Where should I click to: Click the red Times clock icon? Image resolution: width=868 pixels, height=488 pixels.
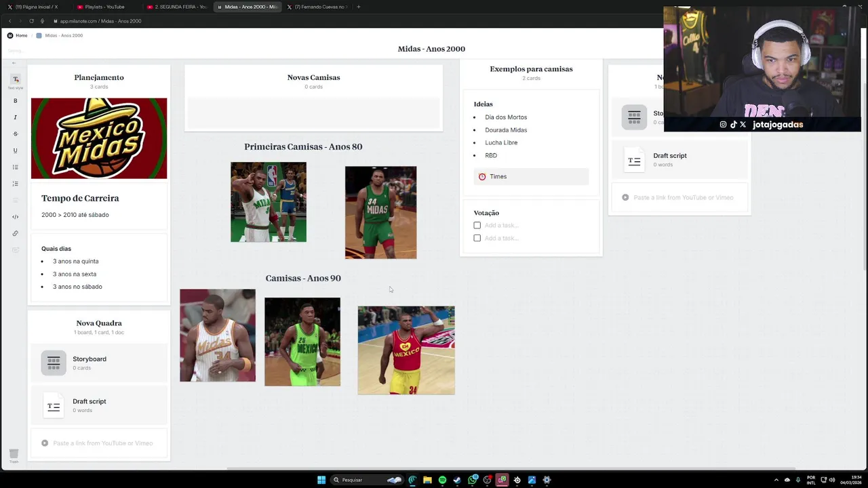click(x=482, y=176)
